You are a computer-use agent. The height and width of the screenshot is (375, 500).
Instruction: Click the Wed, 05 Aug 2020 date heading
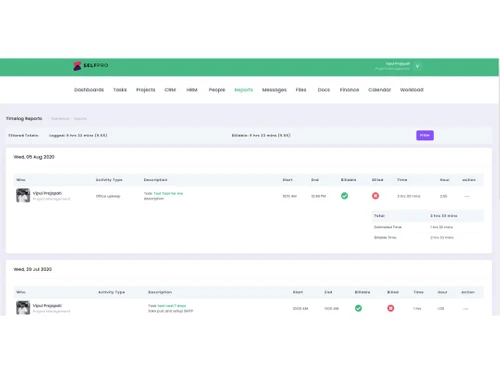pyautogui.click(x=34, y=157)
